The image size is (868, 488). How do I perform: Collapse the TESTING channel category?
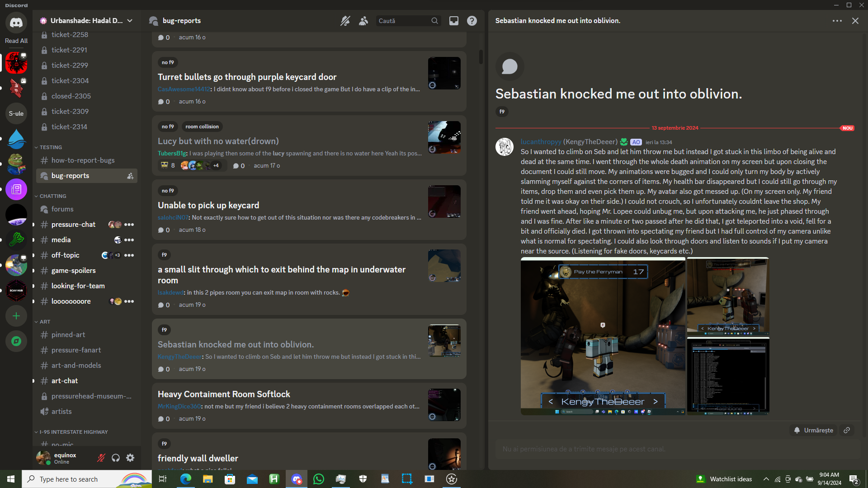tap(51, 147)
